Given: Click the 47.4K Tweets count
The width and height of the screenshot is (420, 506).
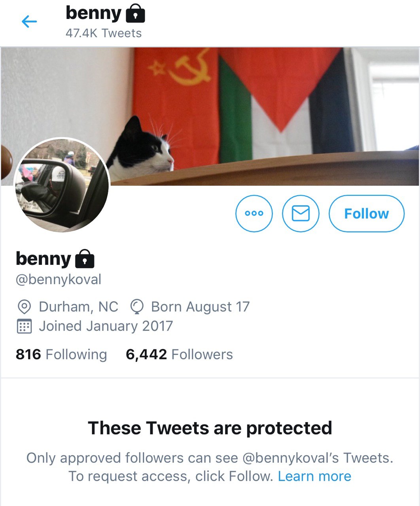Looking at the screenshot, I should [104, 33].
